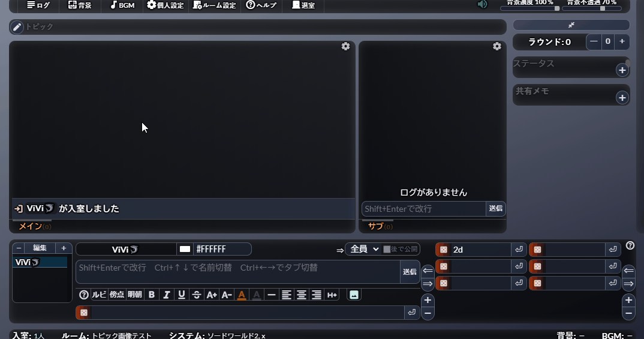The image size is (644, 339).
Task: Select ViVi in the name list
Action: coord(40,262)
